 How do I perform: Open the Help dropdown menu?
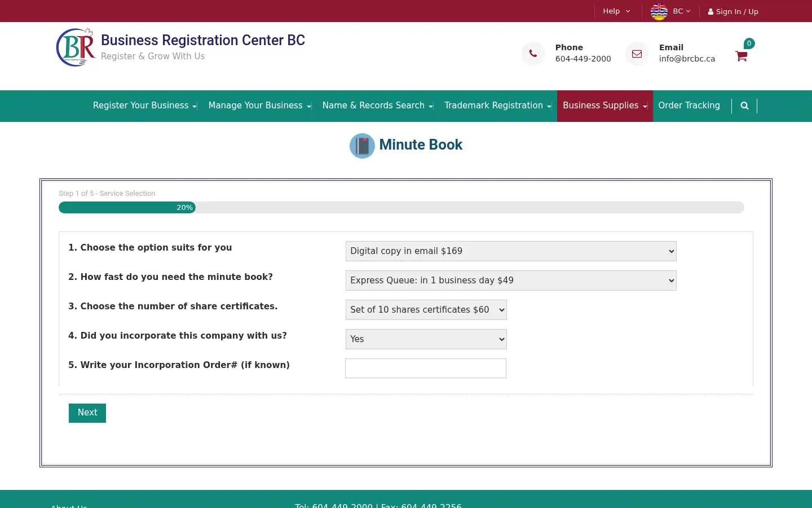pyautogui.click(x=616, y=11)
